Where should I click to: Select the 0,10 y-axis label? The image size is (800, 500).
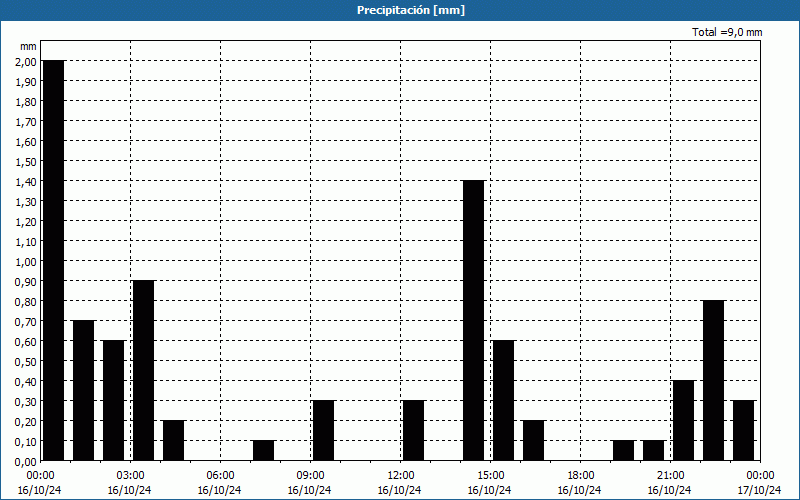pyautogui.click(x=27, y=442)
